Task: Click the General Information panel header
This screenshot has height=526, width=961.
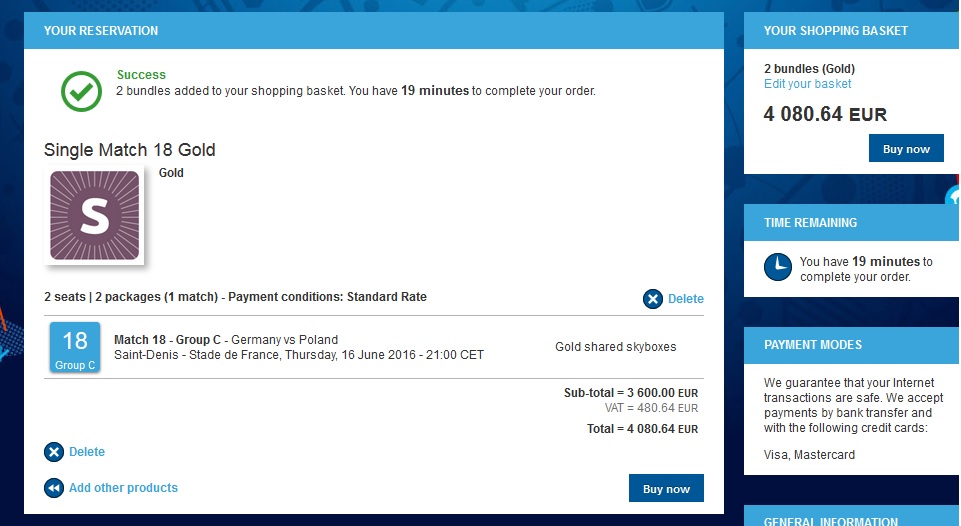Action: pos(852,516)
